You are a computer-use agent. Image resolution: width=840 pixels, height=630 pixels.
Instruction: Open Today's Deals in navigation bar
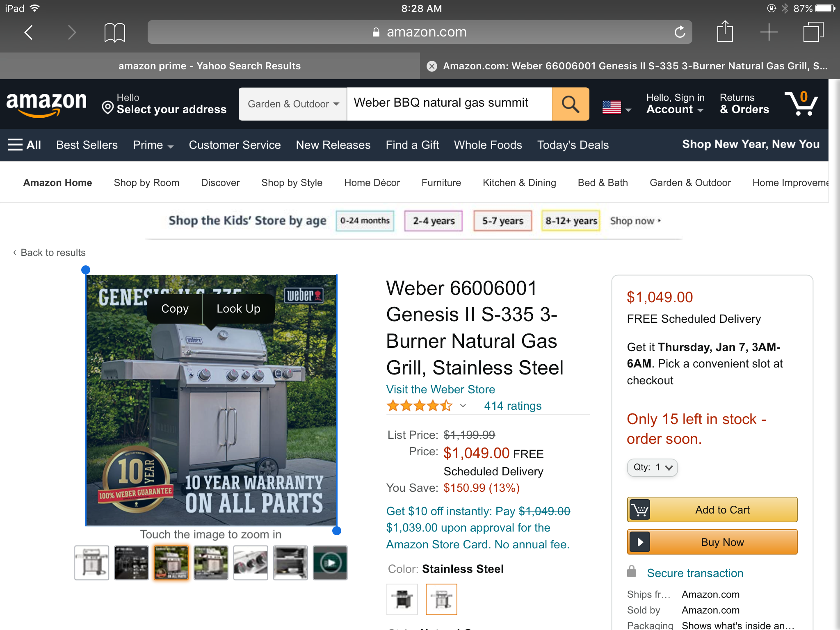[573, 145]
